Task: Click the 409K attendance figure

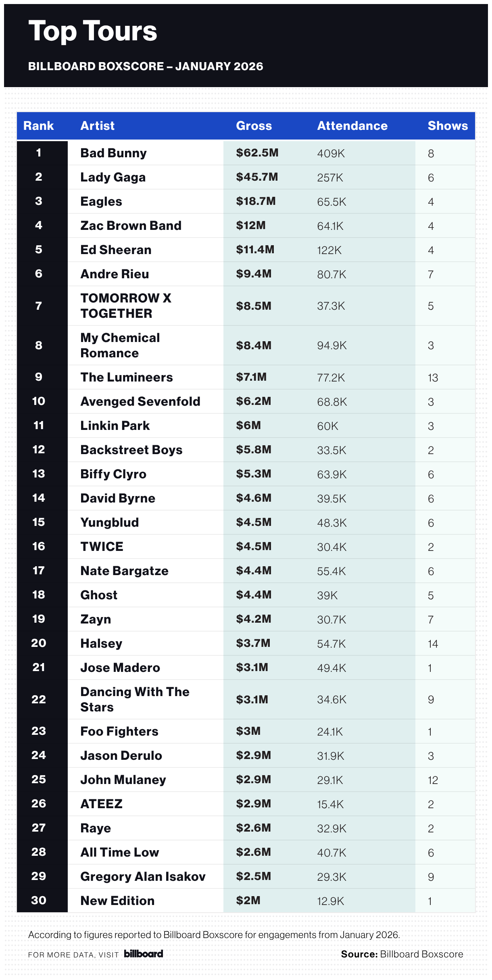Action: click(x=331, y=154)
